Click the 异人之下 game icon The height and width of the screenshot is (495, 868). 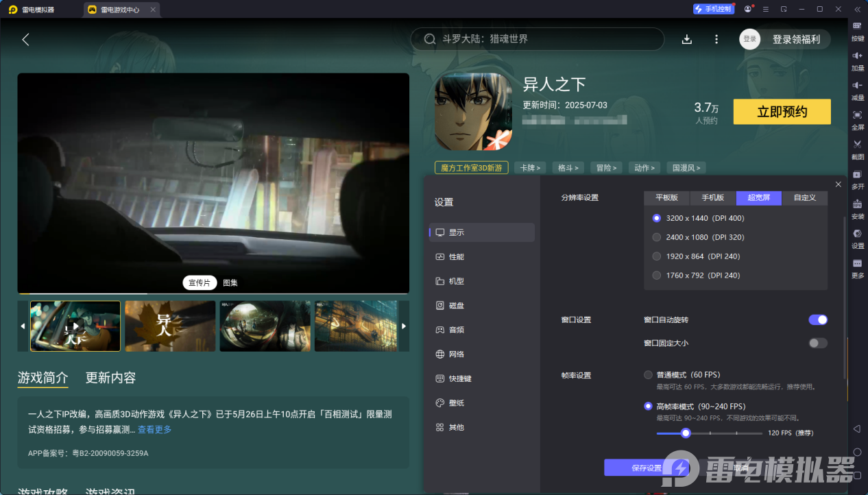tap(473, 112)
